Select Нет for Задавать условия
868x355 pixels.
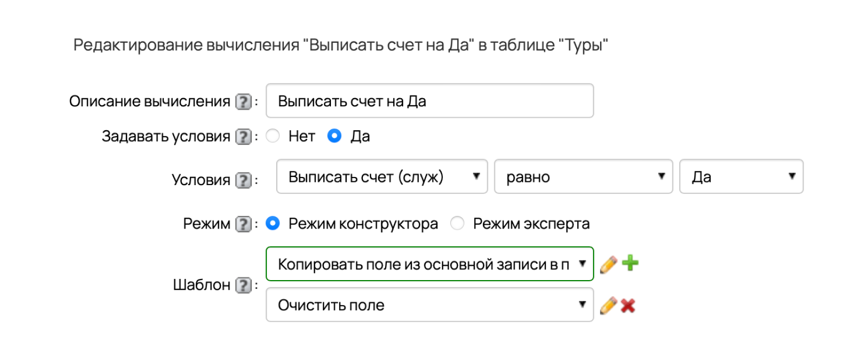(x=273, y=136)
